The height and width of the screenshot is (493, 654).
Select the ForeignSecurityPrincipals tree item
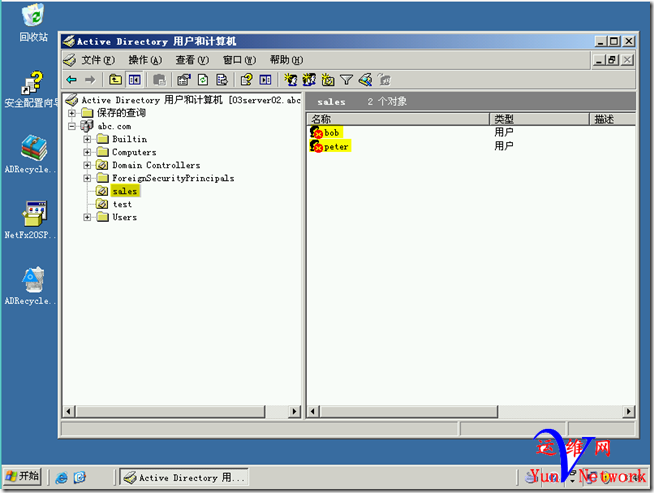coord(173,178)
